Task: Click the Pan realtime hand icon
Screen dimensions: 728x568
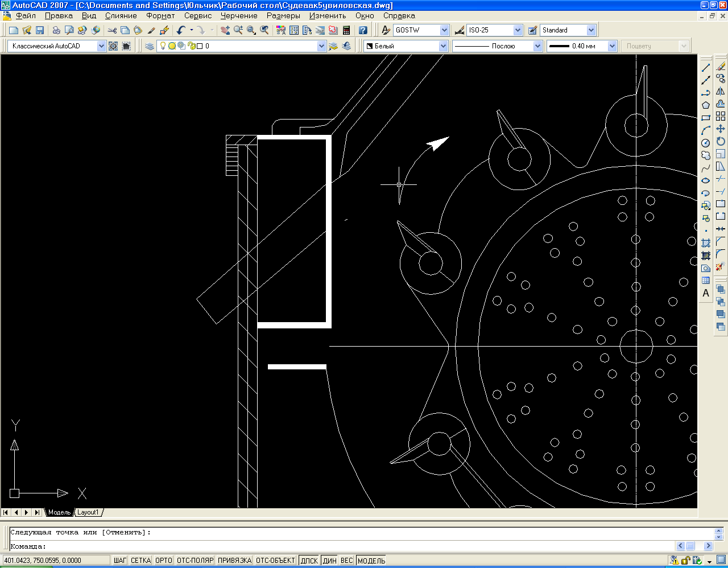Action: point(225,30)
